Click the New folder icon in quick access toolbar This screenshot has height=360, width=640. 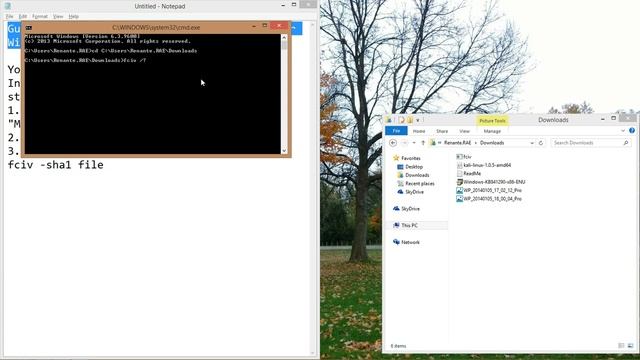point(410,120)
